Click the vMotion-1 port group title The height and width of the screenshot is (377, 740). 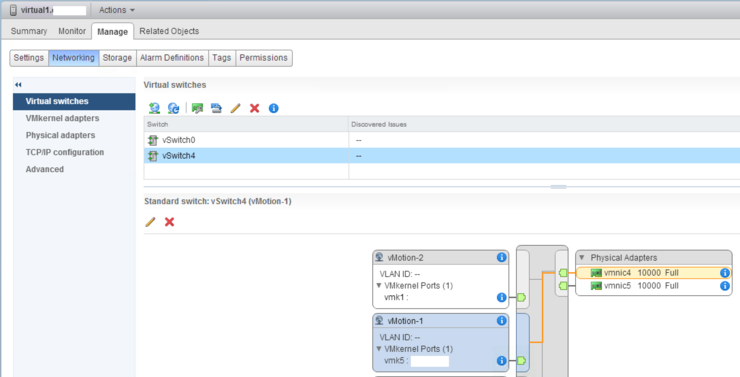coord(405,321)
